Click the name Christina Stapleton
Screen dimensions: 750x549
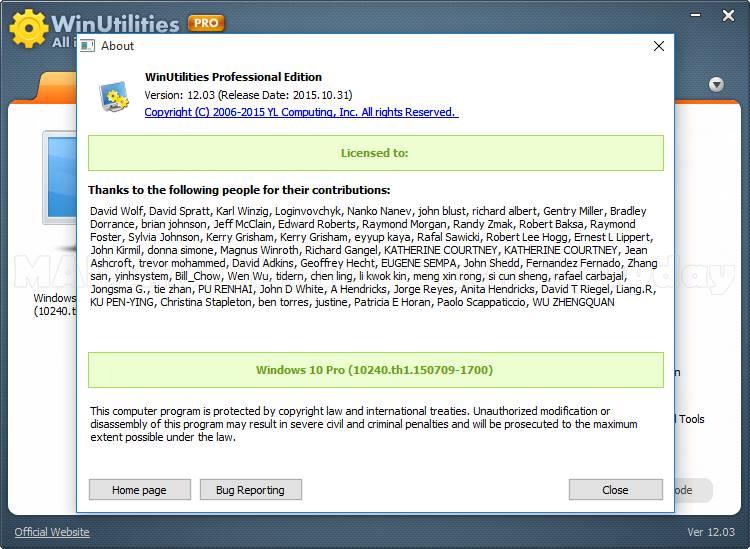click(x=206, y=302)
